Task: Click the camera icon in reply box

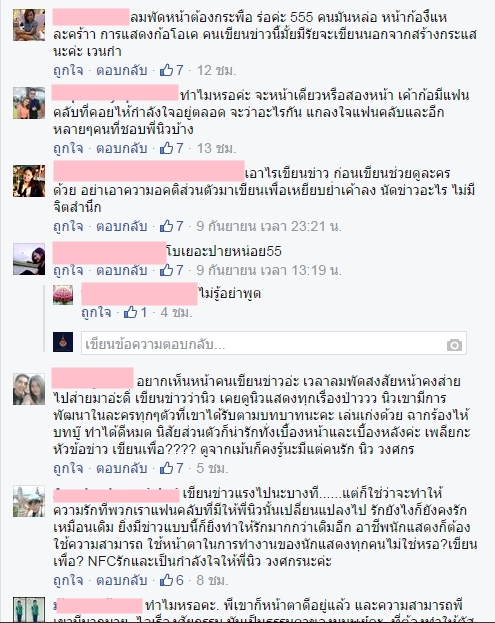Action: [454, 344]
